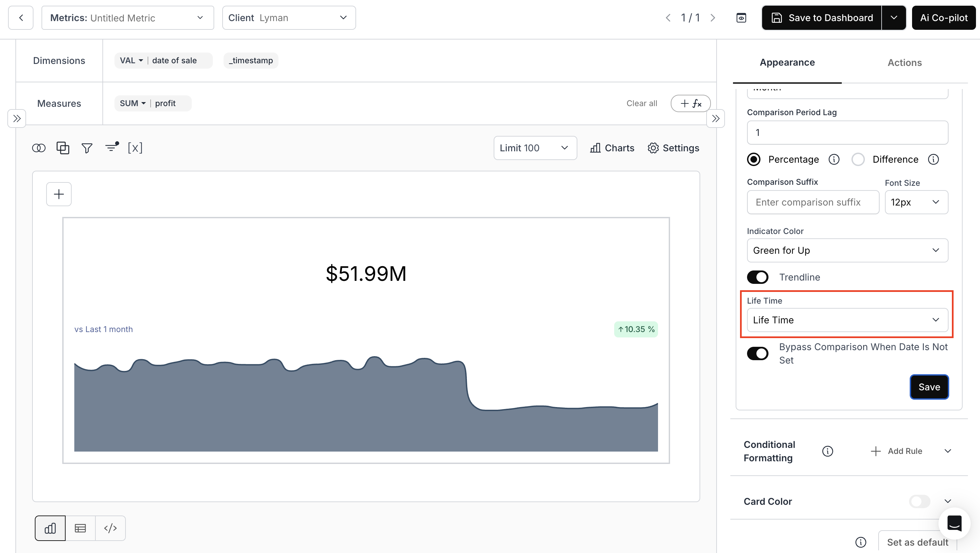Switch to the Actions tab

tap(904, 62)
